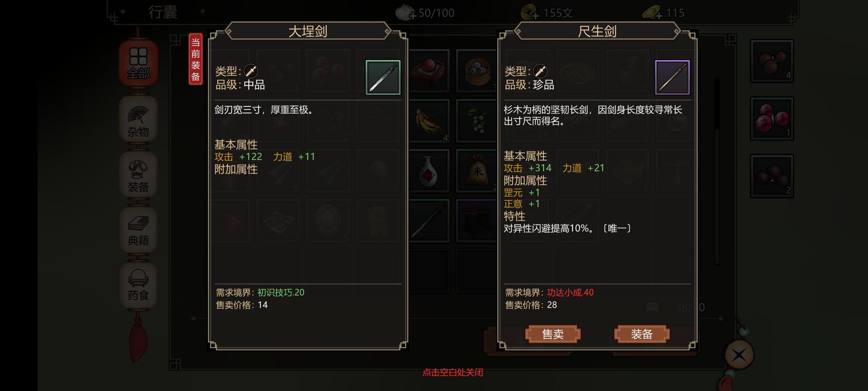Select the white wine jar item
The width and height of the screenshot is (868, 391).
point(429,171)
